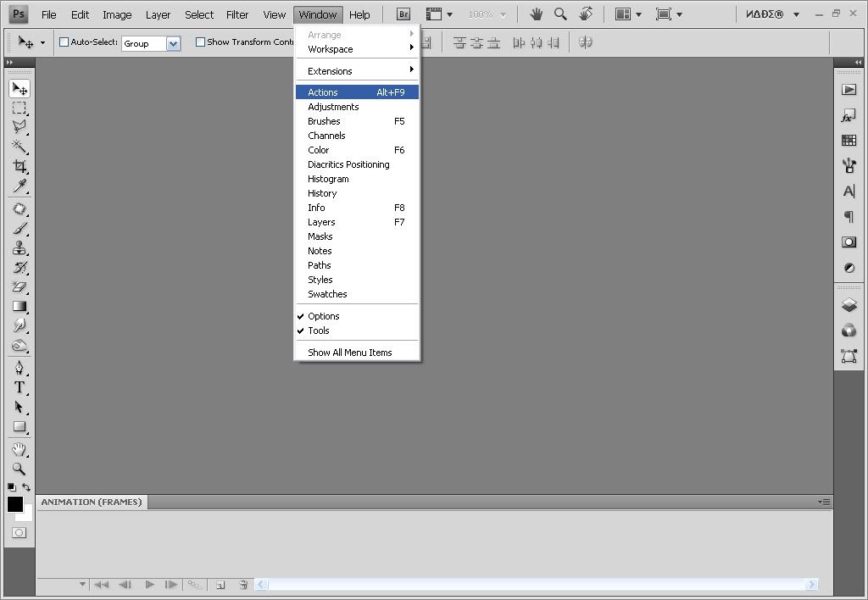868x600 pixels.
Task: Choose Layers from the Window menu
Action: (321, 222)
